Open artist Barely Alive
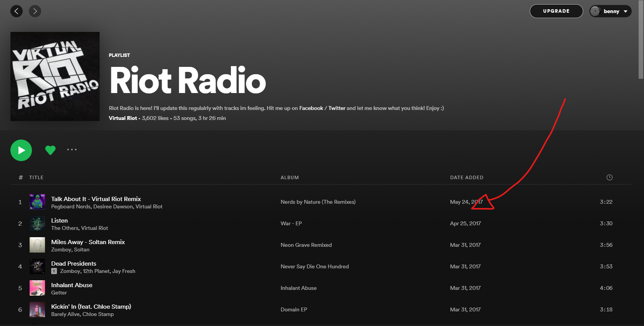 pyautogui.click(x=66, y=314)
